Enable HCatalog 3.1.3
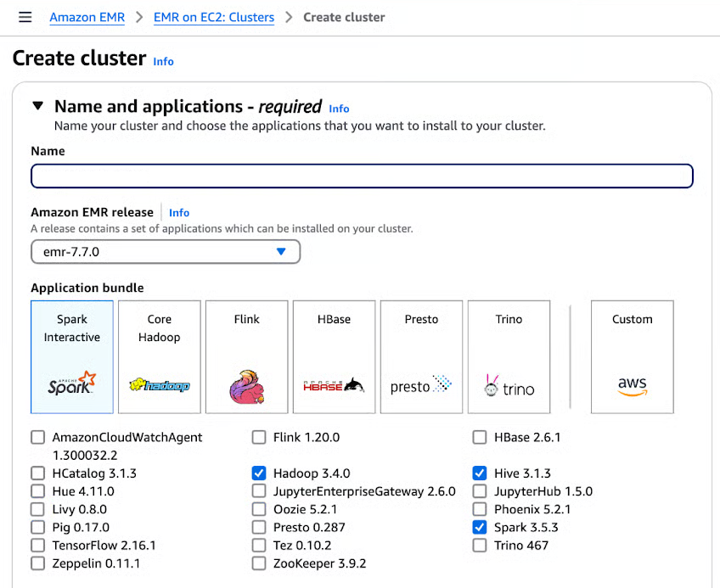This screenshot has width=720, height=588. [37, 473]
